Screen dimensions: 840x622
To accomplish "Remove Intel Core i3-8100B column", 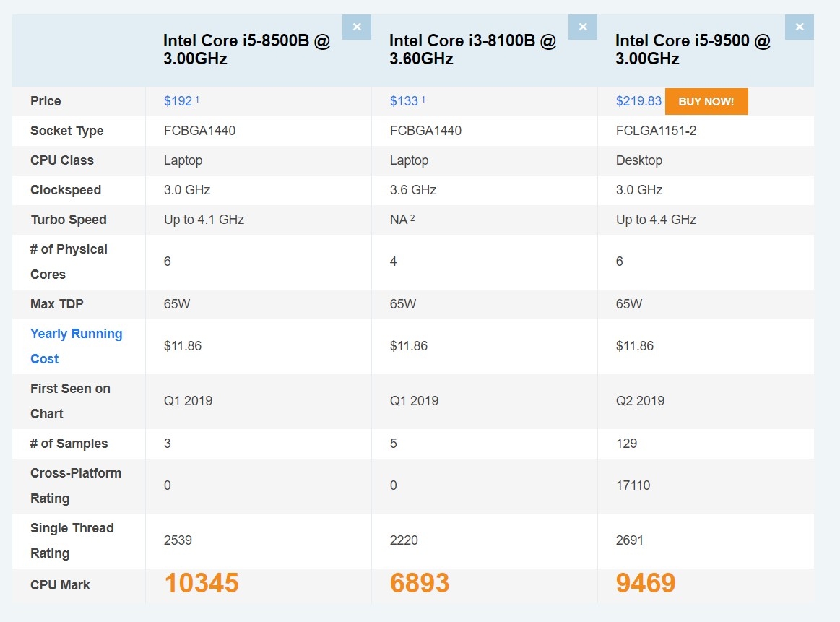I will pyautogui.click(x=582, y=27).
